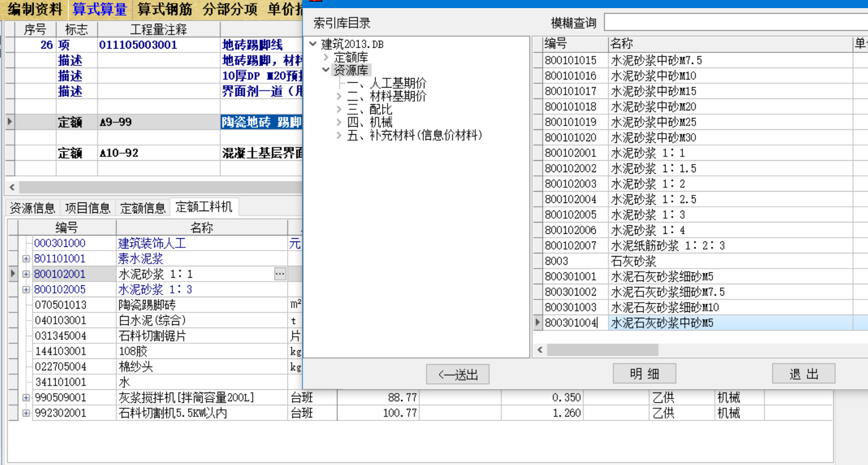Image resolution: width=868 pixels, height=465 pixels.
Task: Click the 编号 column header in index list
Action: (575, 44)
